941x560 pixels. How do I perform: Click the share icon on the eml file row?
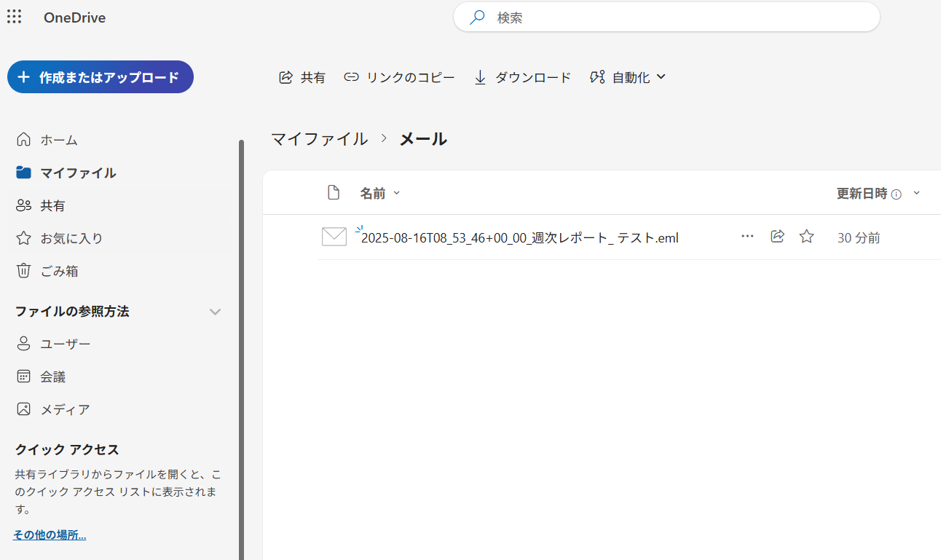point(777,237)
